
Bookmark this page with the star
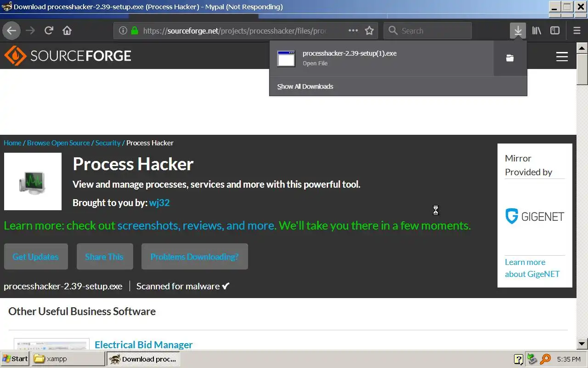click(x=369, y=31)
